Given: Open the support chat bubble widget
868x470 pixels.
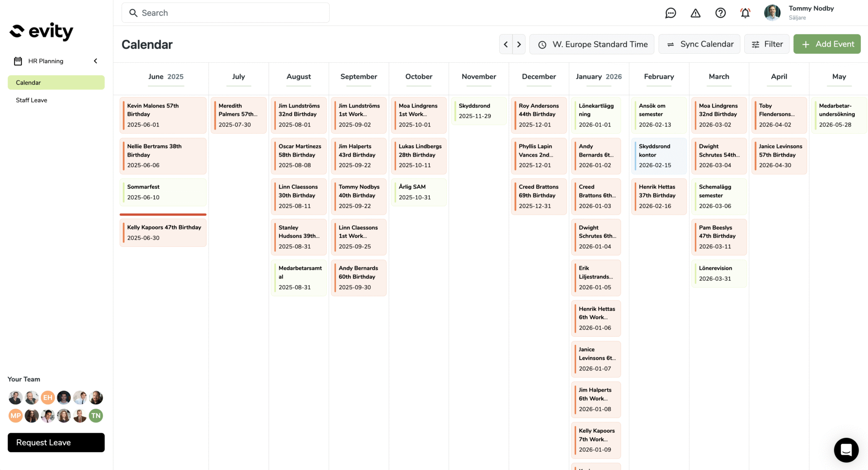Looking at the screenshot, I should click(x=846, y=450).
